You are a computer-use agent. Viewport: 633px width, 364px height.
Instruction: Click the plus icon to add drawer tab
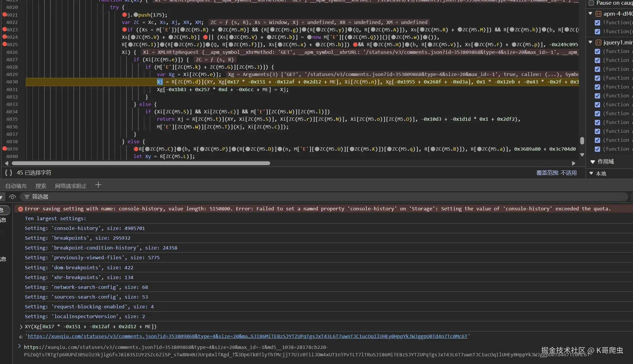(98, 185)
